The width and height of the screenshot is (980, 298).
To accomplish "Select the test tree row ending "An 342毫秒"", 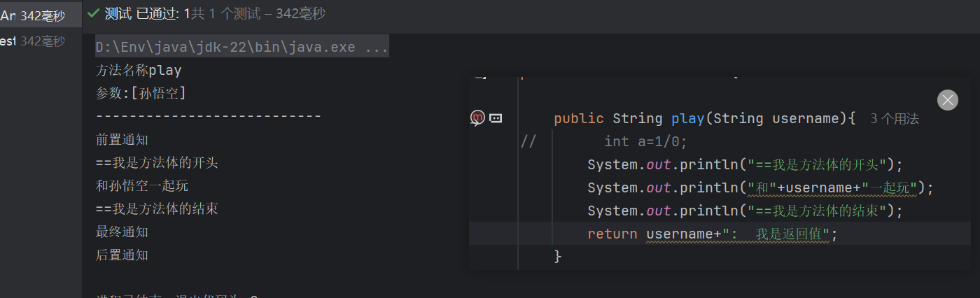I will point(41,16).
